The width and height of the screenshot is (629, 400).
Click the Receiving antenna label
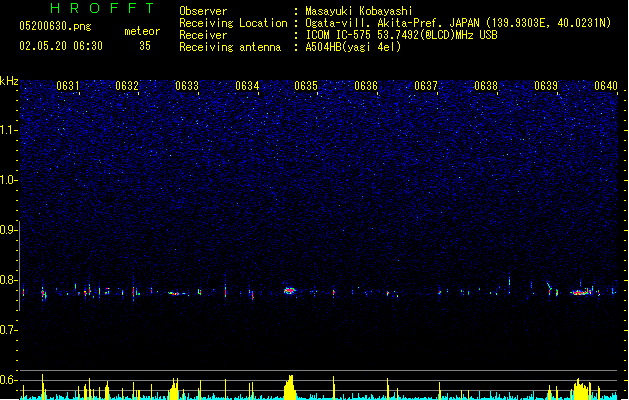230,47
